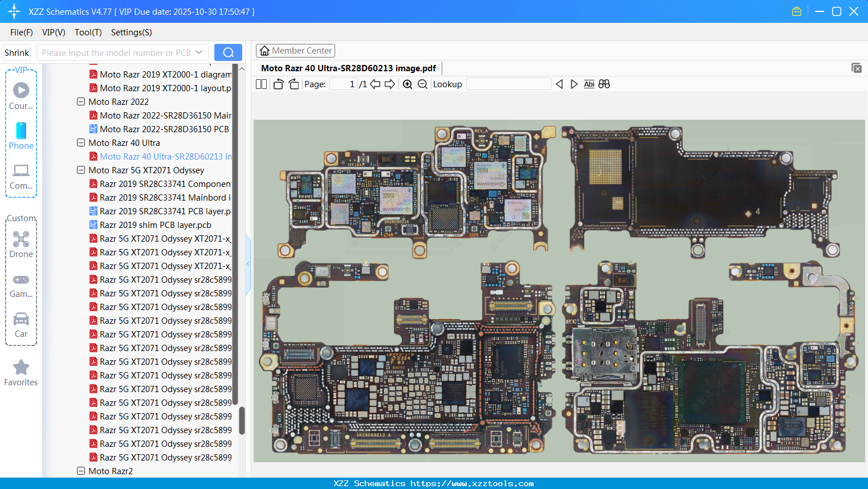Image resolution: width=868 pixels, height=489 pixels.
Task: Go to the next page arrow
Action: point(390,84)
